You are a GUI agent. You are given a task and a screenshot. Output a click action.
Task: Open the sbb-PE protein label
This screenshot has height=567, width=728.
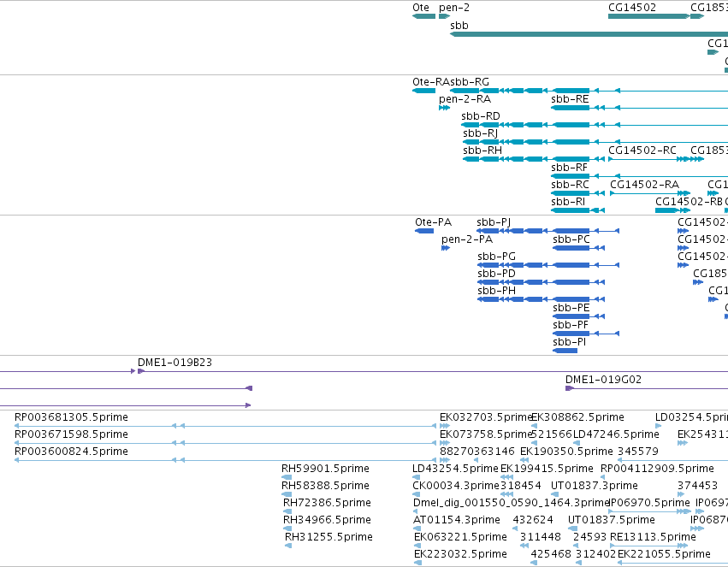coord(571,308)
